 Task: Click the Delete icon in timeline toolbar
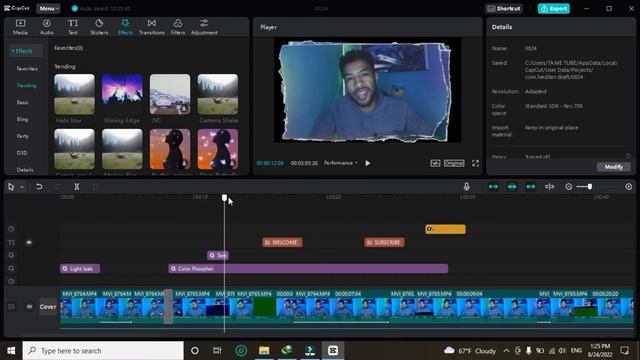(x=95, y=187)
